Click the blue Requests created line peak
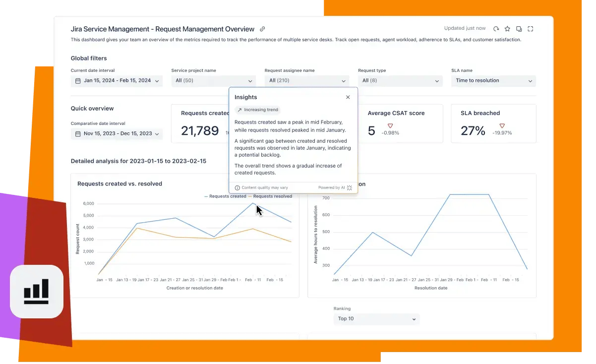 [x=253, y=203]
